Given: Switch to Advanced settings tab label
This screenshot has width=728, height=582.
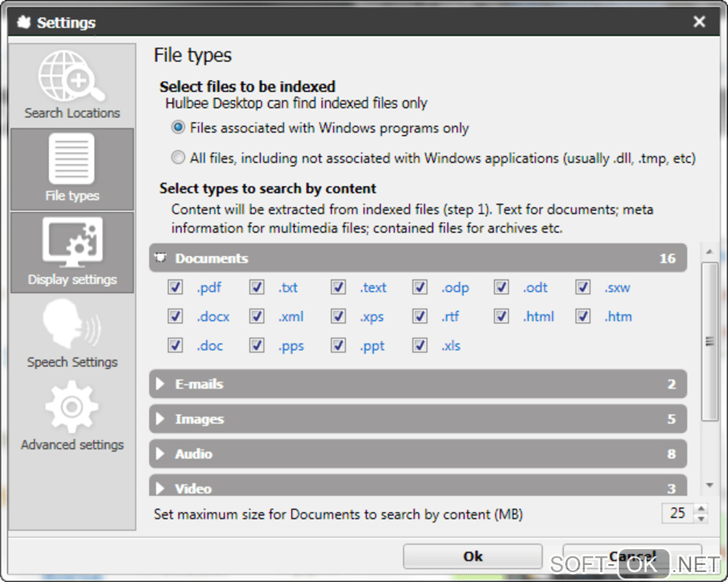Looking at the screenshot, I should [x=72, y=444].
